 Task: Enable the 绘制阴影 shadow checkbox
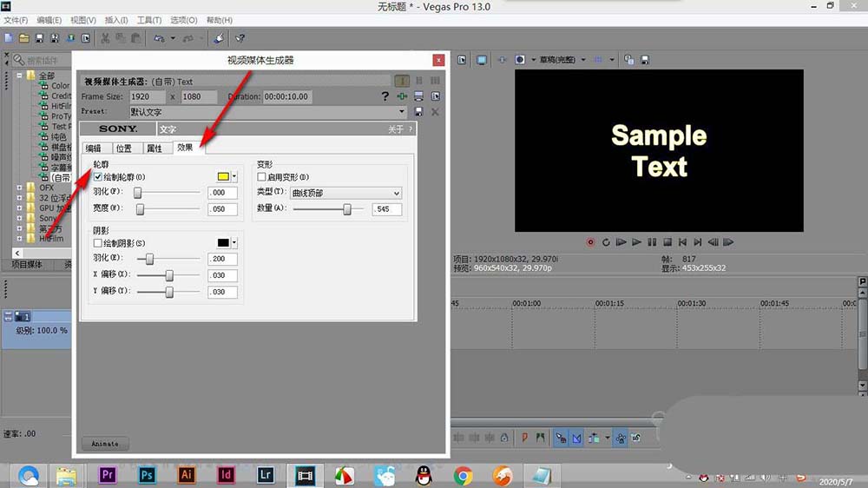(98, 243)
